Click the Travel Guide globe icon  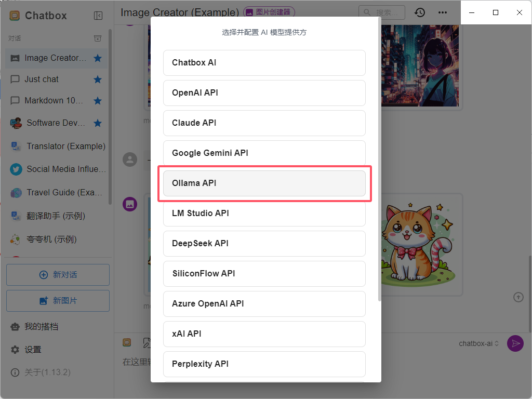[x=16, y=193]
